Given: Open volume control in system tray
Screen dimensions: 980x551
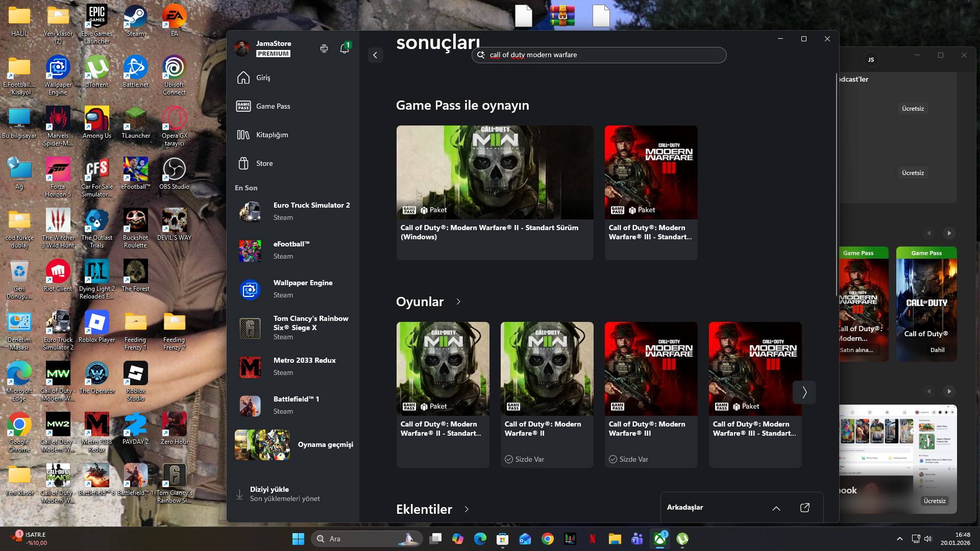Looking at the screenshot, I should click(928, 539).
